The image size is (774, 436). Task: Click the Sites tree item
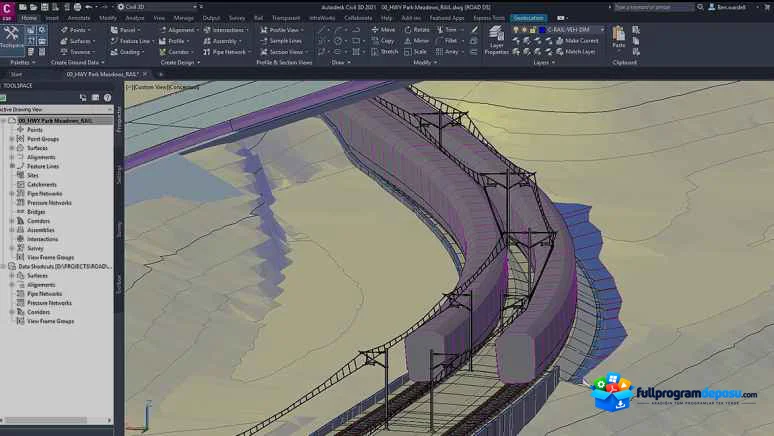(x=33, y=175)
